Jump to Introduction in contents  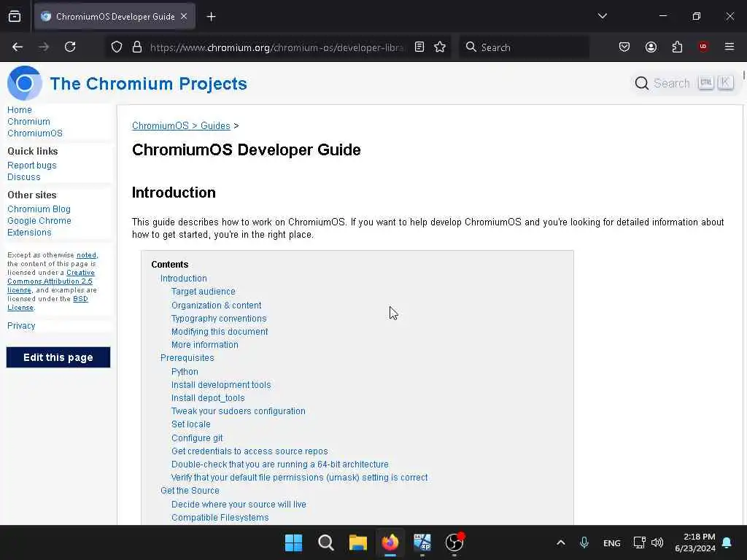[183, 278]
